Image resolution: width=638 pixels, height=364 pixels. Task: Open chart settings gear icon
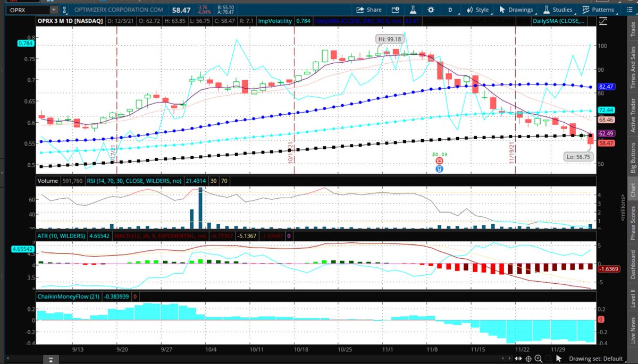(430, 10)
